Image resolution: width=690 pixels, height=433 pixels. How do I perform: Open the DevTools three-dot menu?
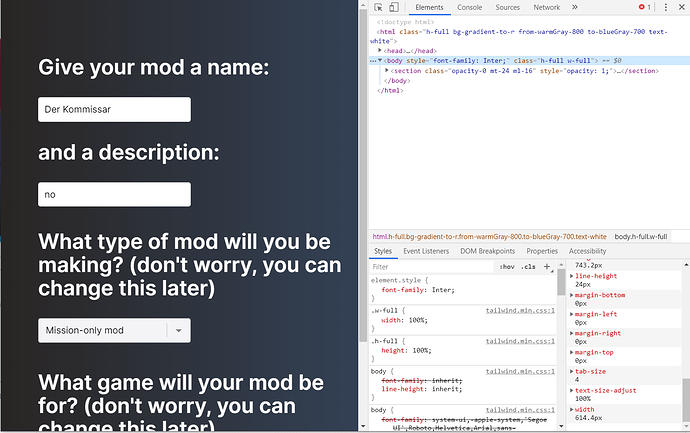(665, 7)
